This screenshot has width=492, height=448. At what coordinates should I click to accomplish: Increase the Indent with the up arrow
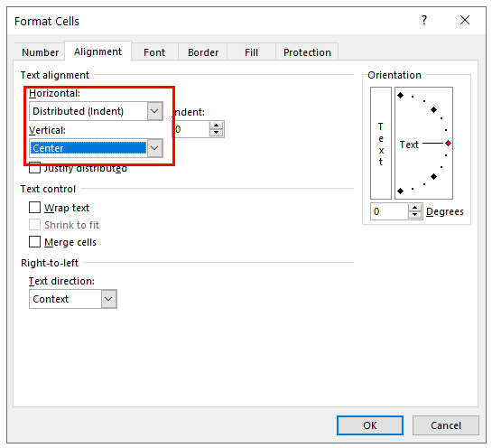coord(216,126)
